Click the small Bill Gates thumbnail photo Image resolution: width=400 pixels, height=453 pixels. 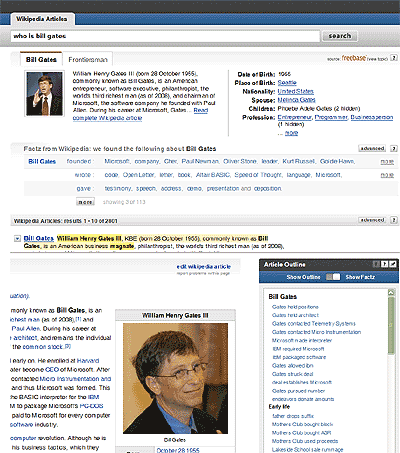click(x=44, y=94)
